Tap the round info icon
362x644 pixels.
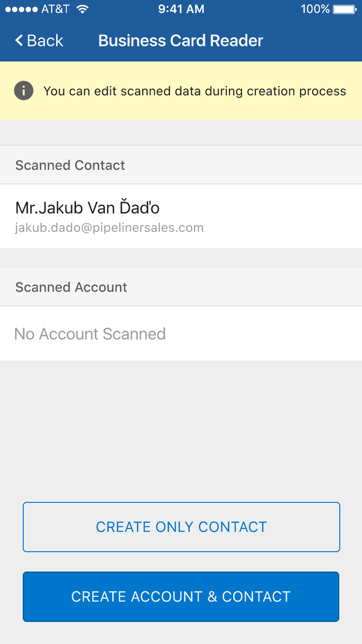[x=23, y=91]
